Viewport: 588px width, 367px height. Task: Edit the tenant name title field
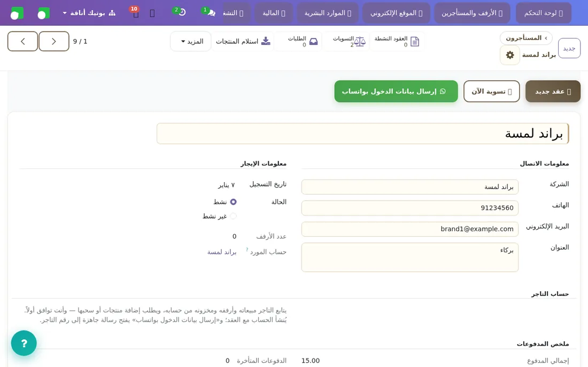coord(362,134)
